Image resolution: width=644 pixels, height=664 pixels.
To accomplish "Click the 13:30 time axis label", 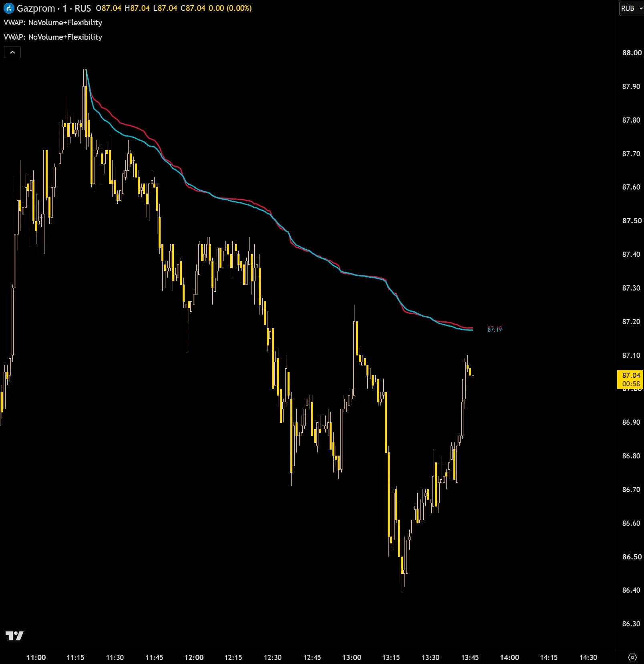I will click(431, 658).
